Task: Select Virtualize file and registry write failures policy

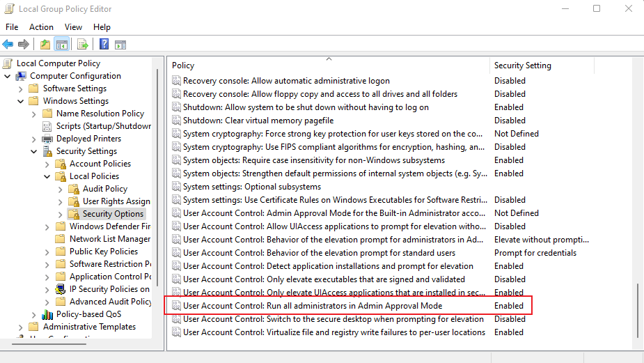Action: point(334,332)
